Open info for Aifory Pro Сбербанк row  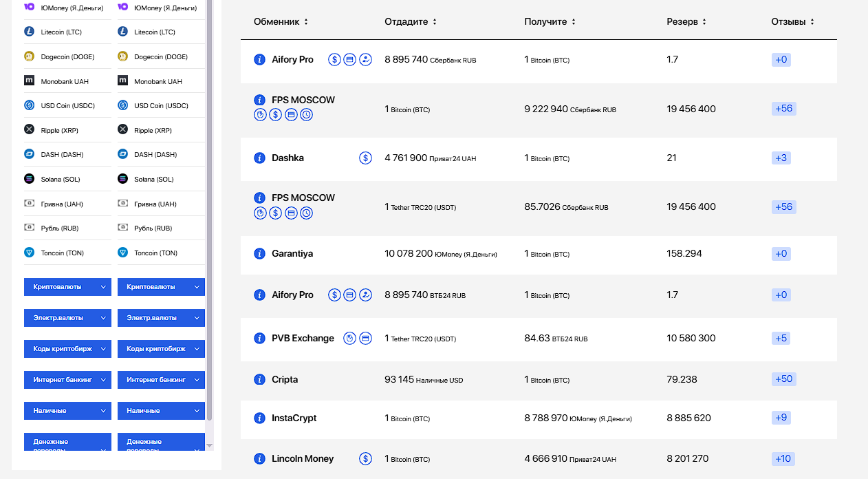[x=259, y=60]
